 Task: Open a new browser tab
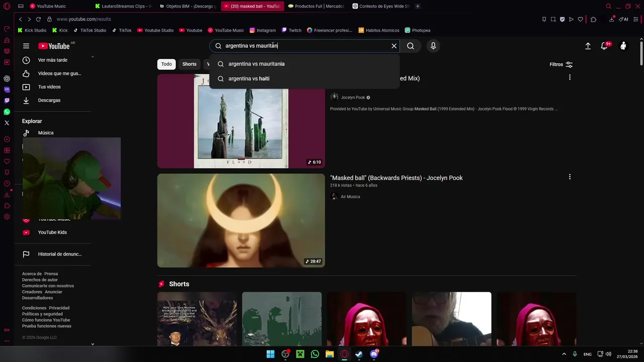pyautogui.click(x=418, y=6)
